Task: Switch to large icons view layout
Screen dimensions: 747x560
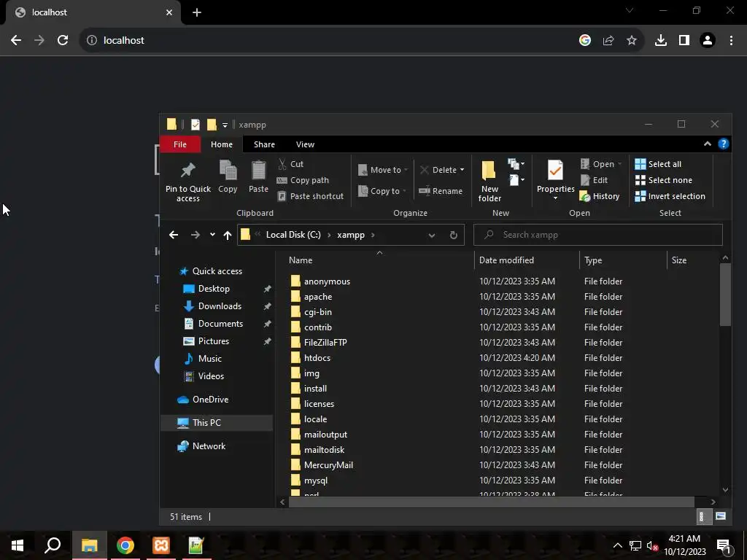Action: coord(720,517)
